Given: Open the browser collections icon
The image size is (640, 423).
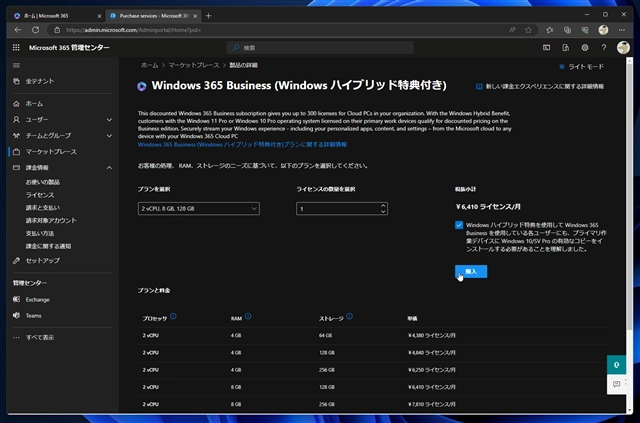Looking at the screenshot, I should 567,30.
